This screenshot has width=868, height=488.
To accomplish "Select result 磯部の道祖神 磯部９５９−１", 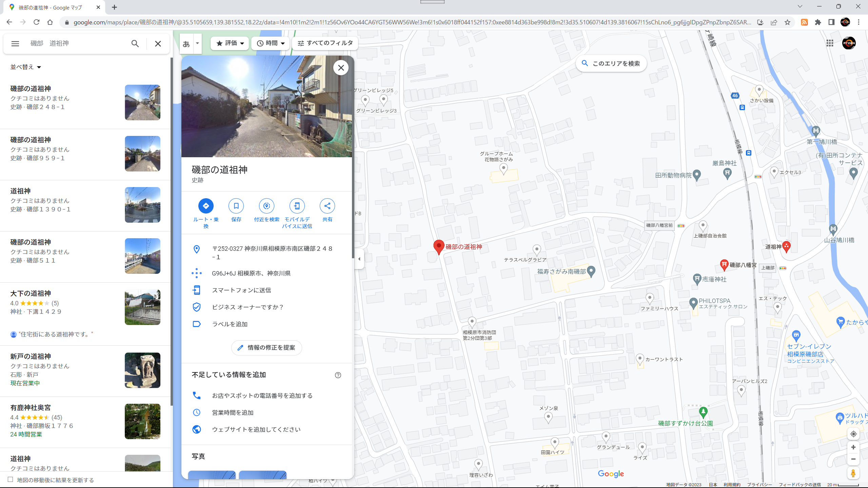I will tap(85, 154).
